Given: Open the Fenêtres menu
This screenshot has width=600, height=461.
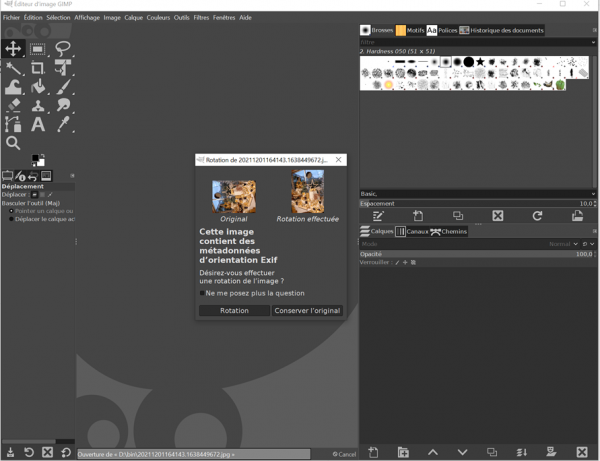Looking at the screenshot, I should (x=224, y=18).
